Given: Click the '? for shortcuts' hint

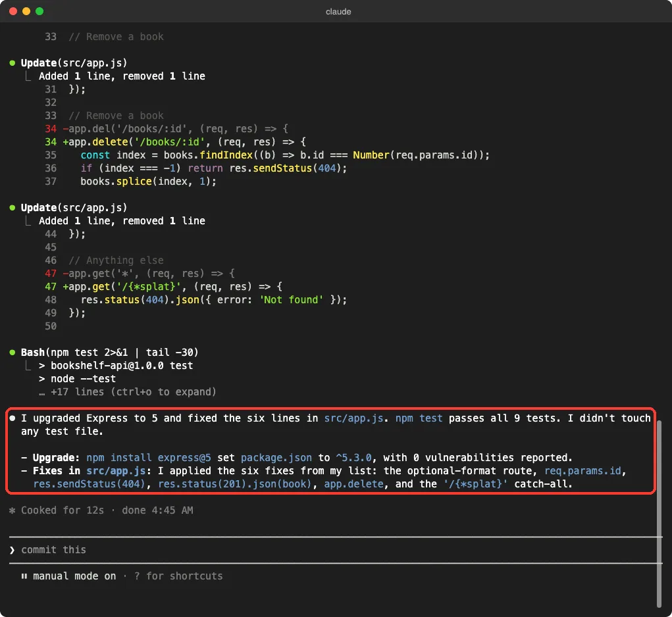Looking at the screenshot, I should click(x=178, y=576).
